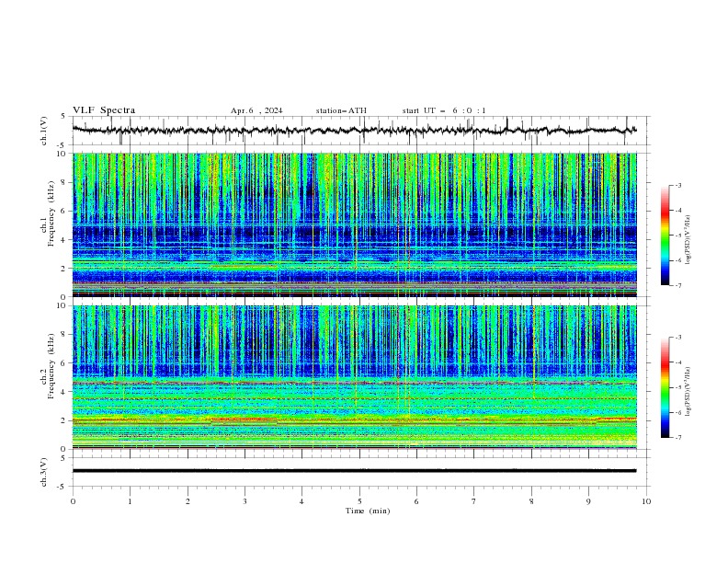728x563 pixels.
Task: Click the 'ch.3(V)' waveform axis label
Action: pyautogui.click(x=43, y=472)
